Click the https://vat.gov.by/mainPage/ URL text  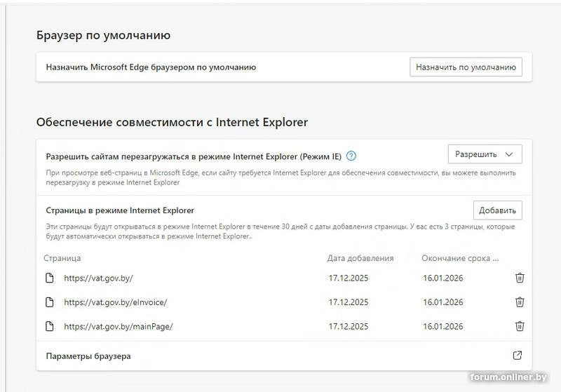[118, 326]
